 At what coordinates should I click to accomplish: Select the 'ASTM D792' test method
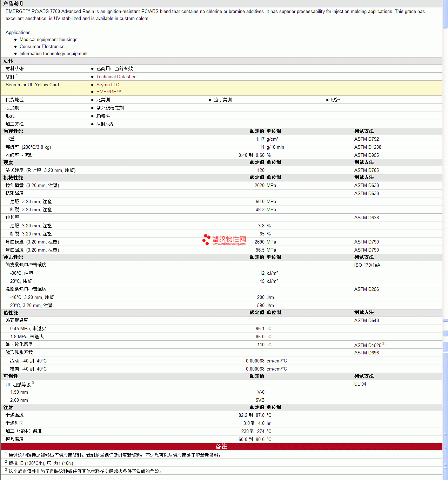click(x=366, y=139)
